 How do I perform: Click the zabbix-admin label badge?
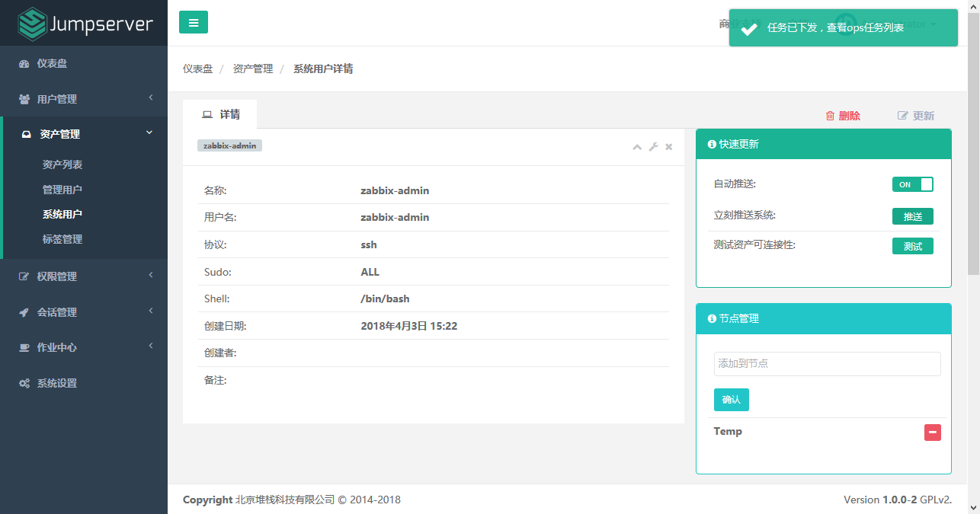click(x=229, y=145)
